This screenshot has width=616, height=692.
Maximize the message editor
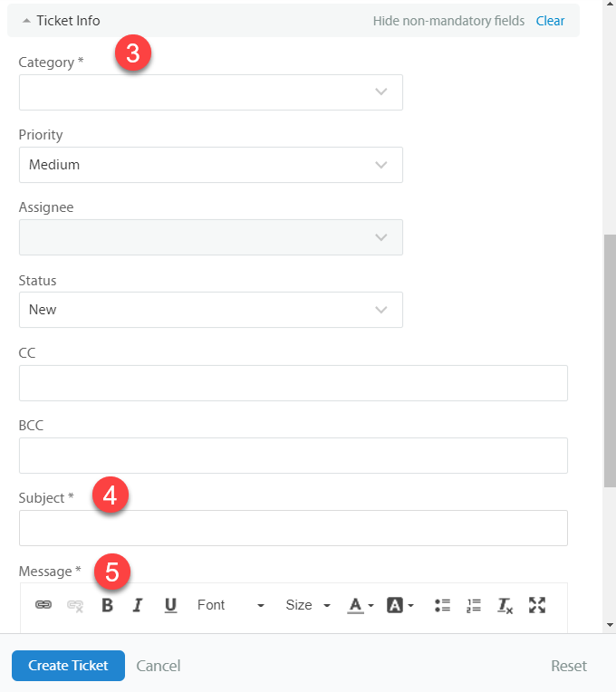pos(537,605)
